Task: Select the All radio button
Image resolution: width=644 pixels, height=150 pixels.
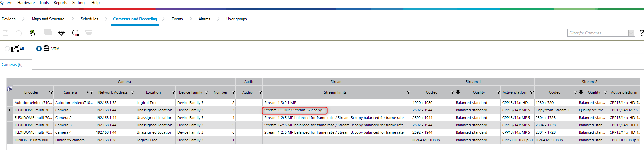Action: tap(7, 49)
